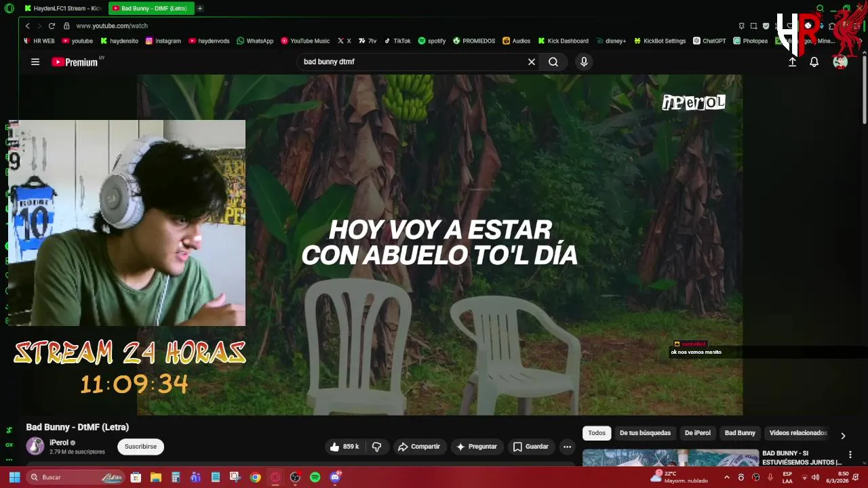Open the Instagram bookmark

(x=163, y=41)
